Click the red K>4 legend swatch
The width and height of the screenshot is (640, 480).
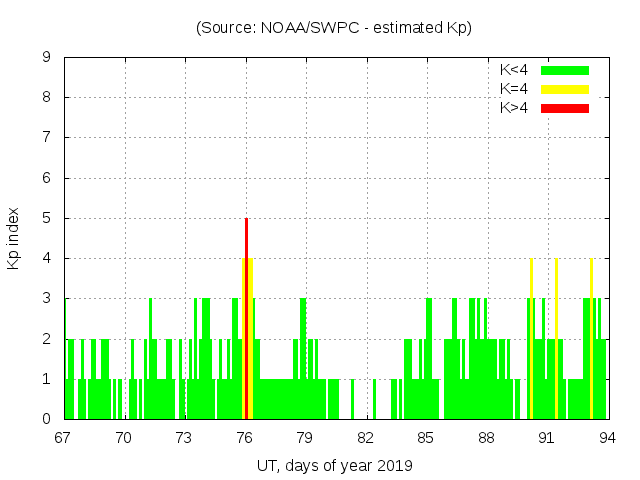pyautogui.click(x=565, y=107)
